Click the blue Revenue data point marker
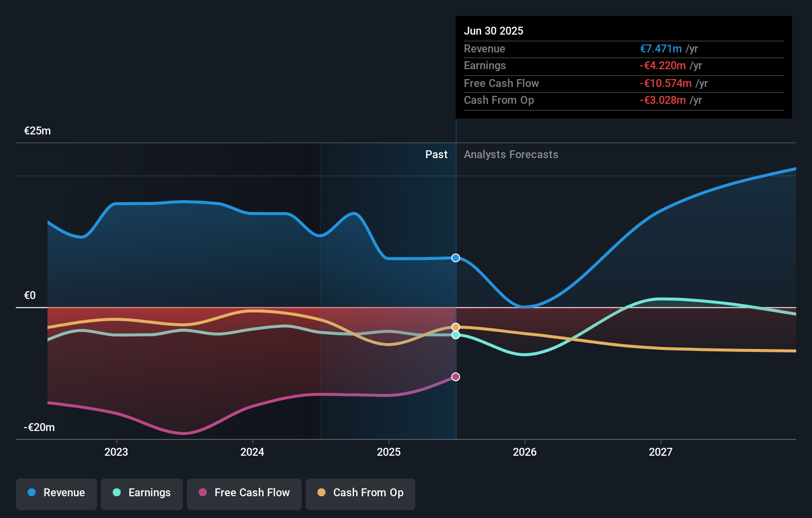This screenshot has width=812, height=518. tap(456, 258)
